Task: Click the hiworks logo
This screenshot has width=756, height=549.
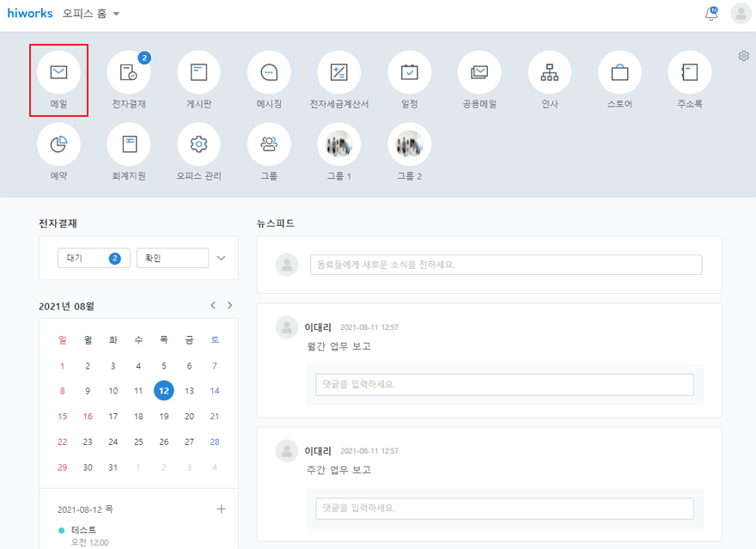Action: [30, 14]
